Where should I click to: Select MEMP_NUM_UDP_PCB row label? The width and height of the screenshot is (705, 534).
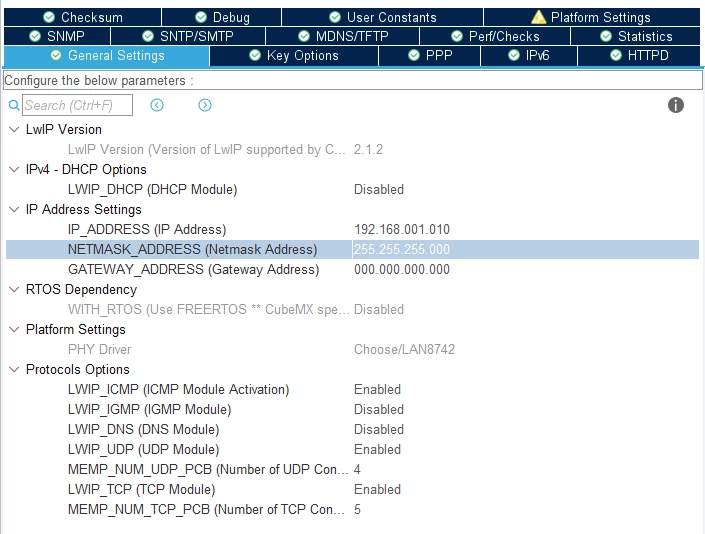208,469
